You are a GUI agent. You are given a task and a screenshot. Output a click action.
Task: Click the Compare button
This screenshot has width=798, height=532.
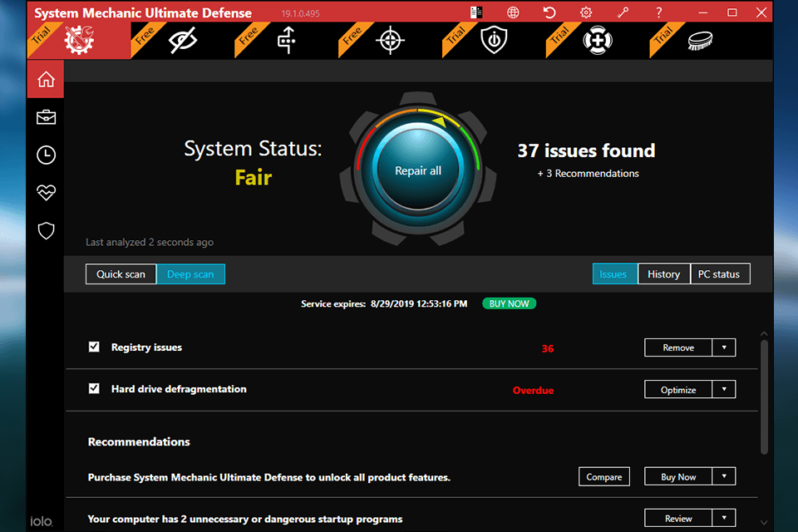click(x=604, y=476)
